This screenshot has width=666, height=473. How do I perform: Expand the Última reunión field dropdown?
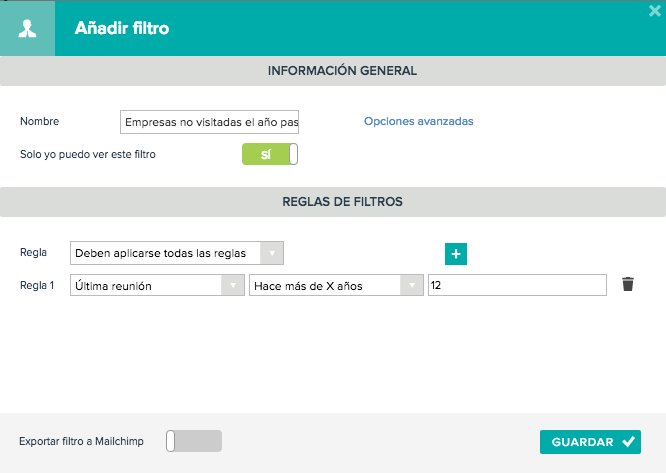tap(157, 285)
